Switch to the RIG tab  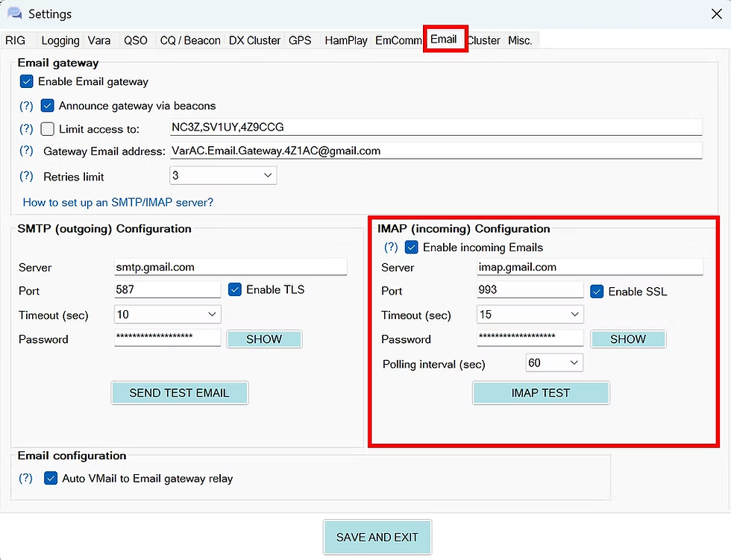[x=16, y=40]
